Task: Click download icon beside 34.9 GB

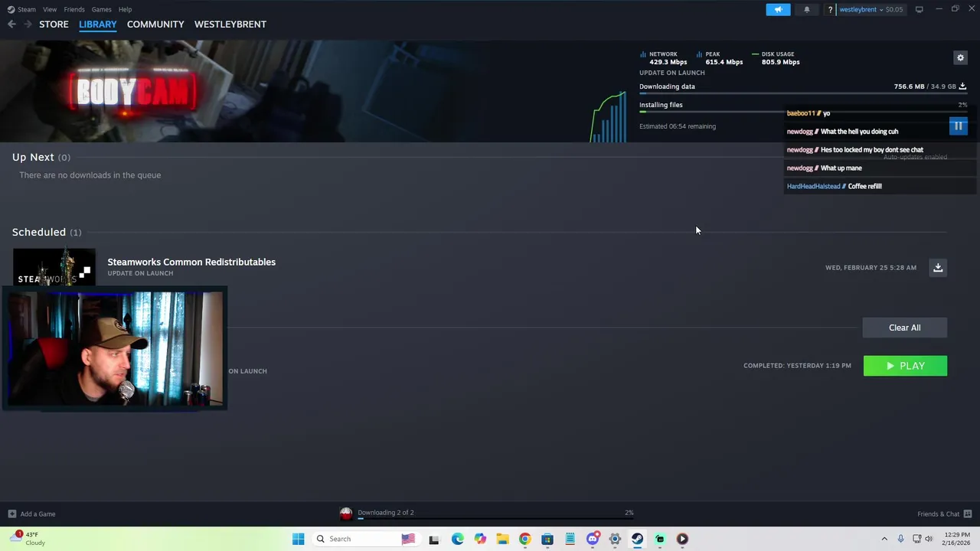Action: pos(962,86)
